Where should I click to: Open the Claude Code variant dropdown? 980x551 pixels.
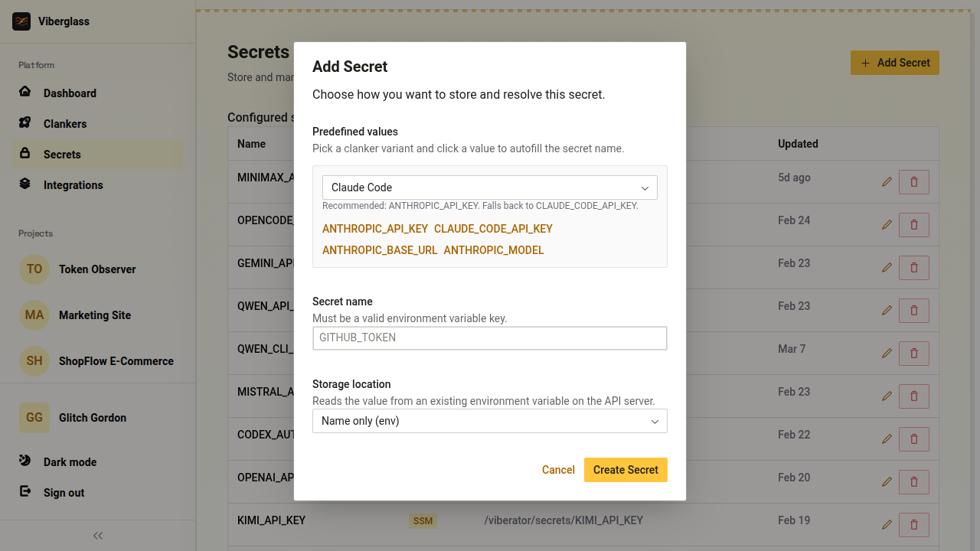tap(489, 187)
